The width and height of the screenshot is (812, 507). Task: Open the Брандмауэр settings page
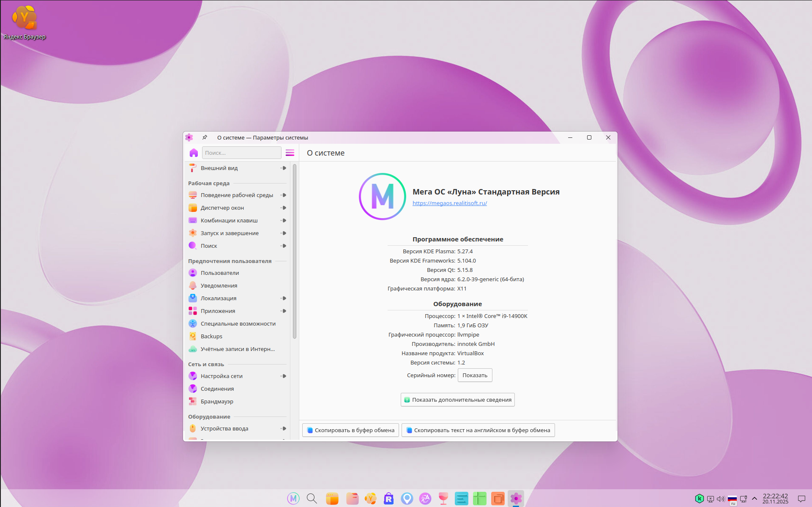pos(217,401)
